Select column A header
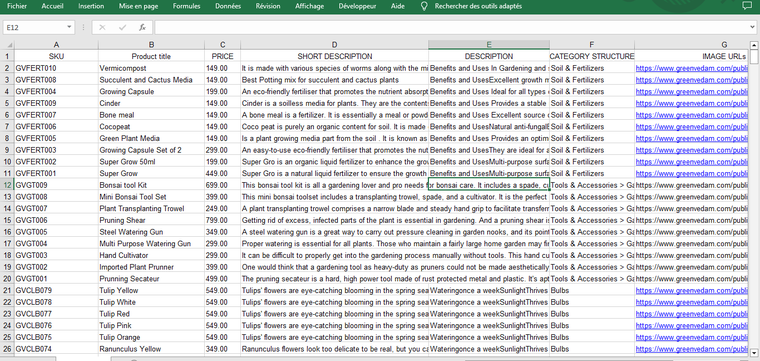This screenshot has width=760, height=361. [x=56, y=45]
